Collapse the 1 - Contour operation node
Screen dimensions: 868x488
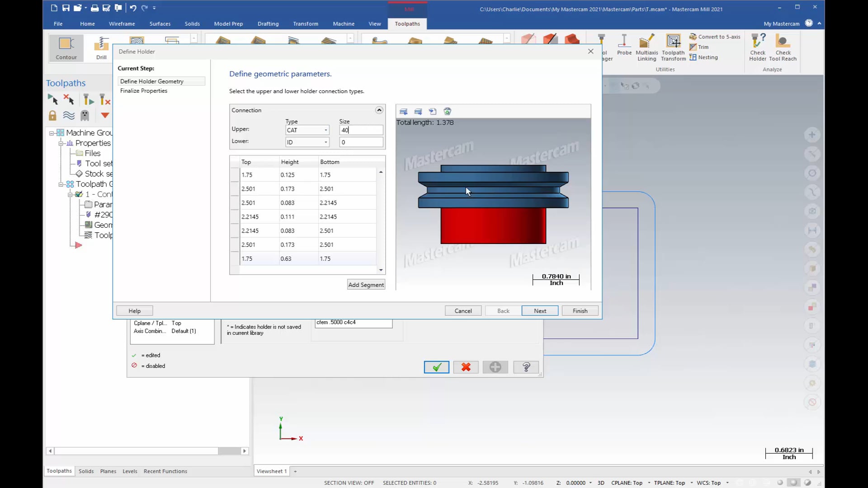pos(70,195)
